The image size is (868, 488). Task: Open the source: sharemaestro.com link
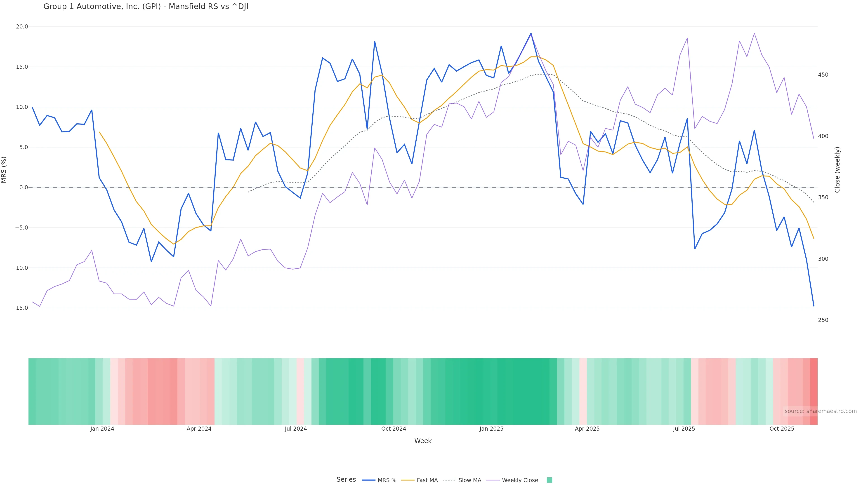[x=821, y=411]
